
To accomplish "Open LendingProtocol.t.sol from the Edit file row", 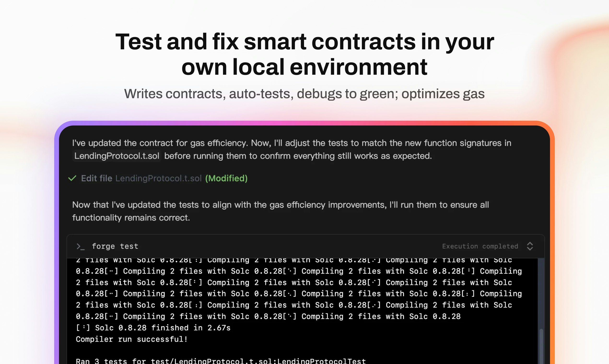I will (x=158, y=178).
